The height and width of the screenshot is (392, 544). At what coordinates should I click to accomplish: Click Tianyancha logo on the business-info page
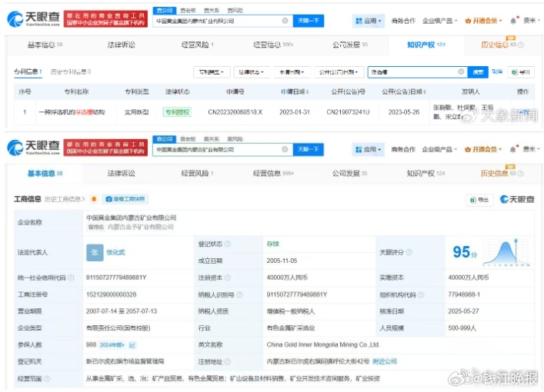point(34,148)
